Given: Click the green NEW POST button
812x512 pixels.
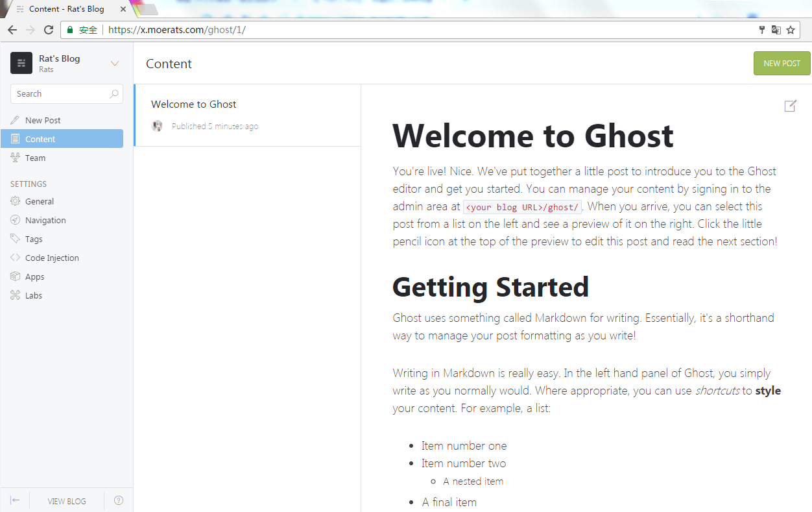Looking at the screenshot, I should (782, 63).
